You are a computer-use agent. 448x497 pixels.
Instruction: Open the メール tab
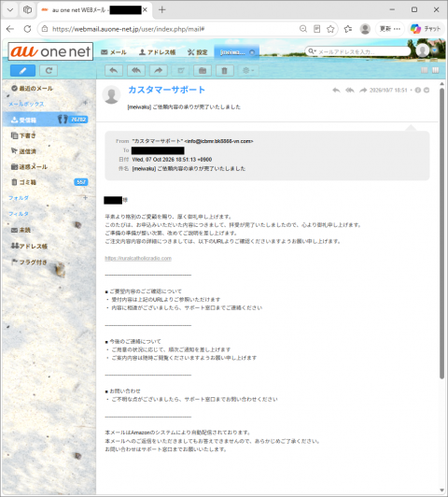point(114,52)
